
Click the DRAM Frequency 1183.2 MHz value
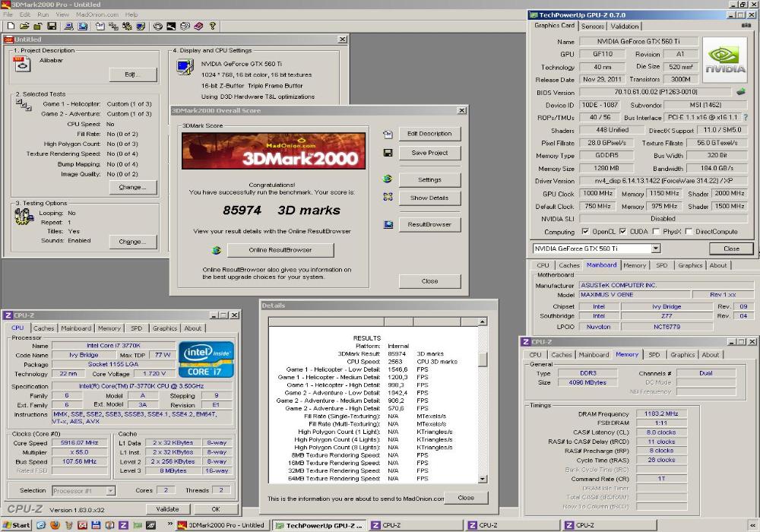point(661,413)
